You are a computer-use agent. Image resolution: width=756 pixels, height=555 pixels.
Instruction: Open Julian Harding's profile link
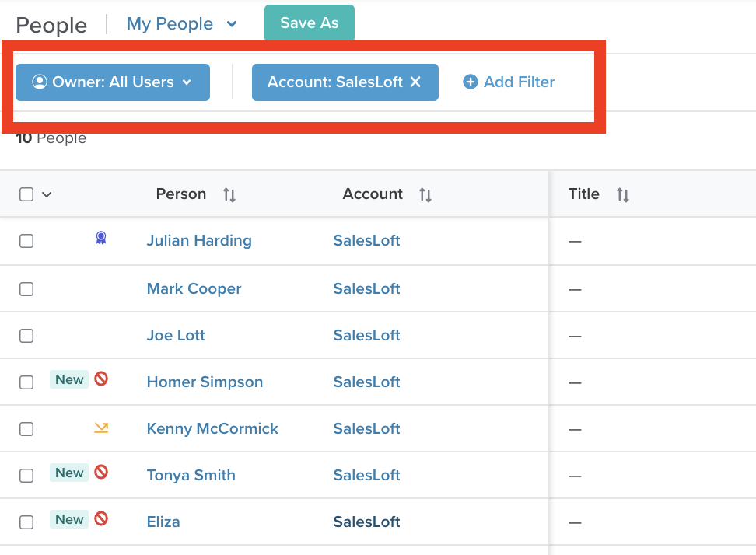(x=198, y=241)
